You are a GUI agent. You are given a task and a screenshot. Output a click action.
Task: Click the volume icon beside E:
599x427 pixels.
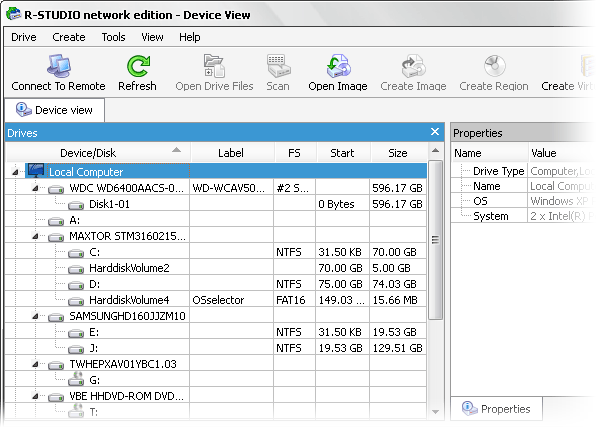pyautogui.click(x=76, y=333)
